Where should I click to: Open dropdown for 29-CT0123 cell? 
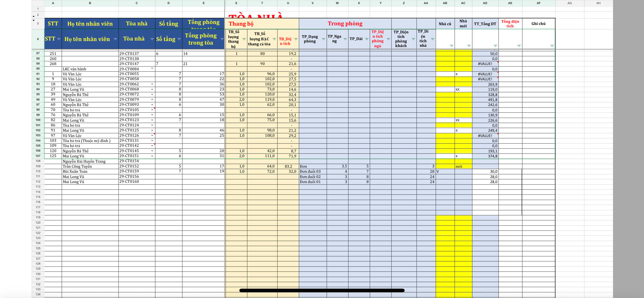(x=152, y=120)
